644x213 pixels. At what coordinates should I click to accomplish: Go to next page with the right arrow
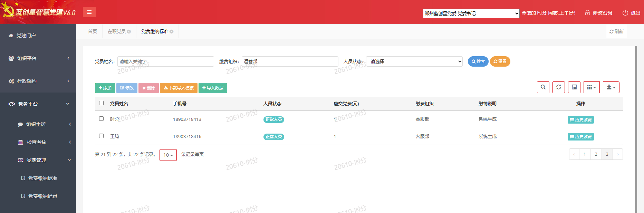tap(618, 154)
